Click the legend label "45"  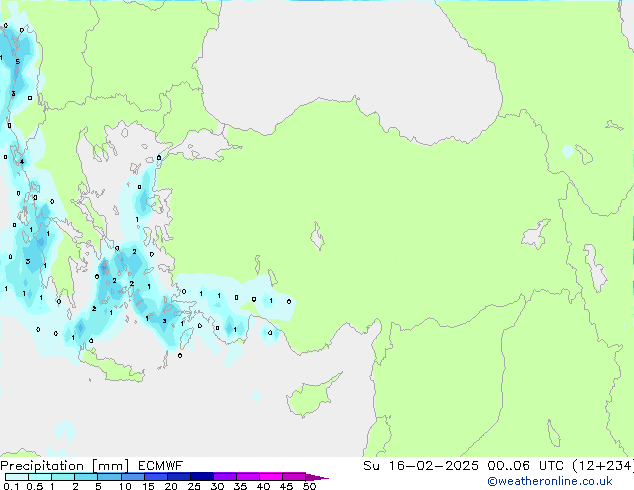286,486
